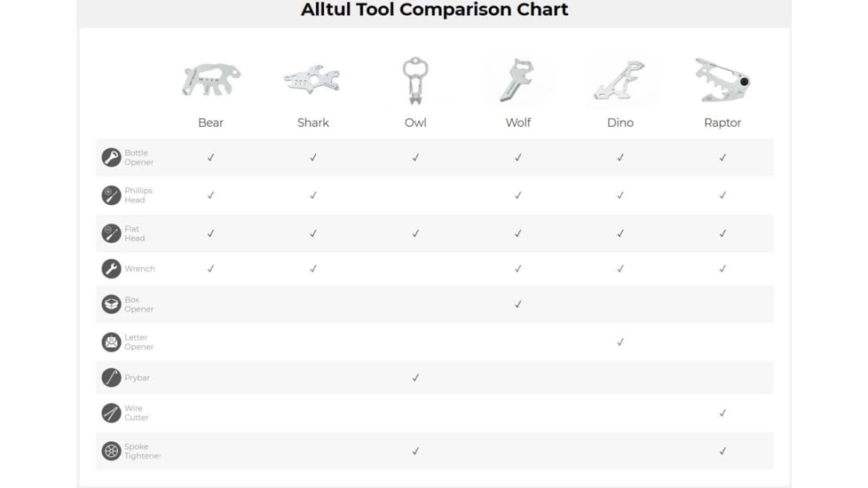Select the Owl tool image
This screenshot has width=868, height=488.
tap(415, 81)
